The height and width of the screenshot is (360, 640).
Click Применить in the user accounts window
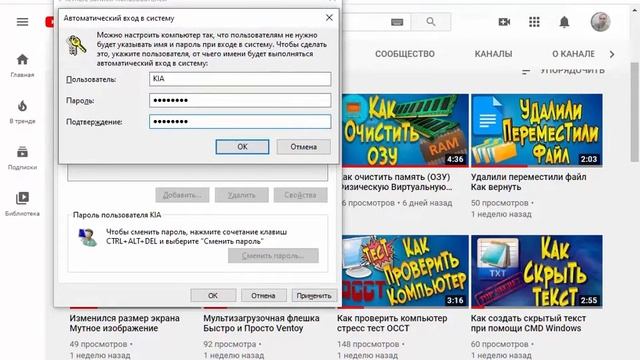coord(314,295)
